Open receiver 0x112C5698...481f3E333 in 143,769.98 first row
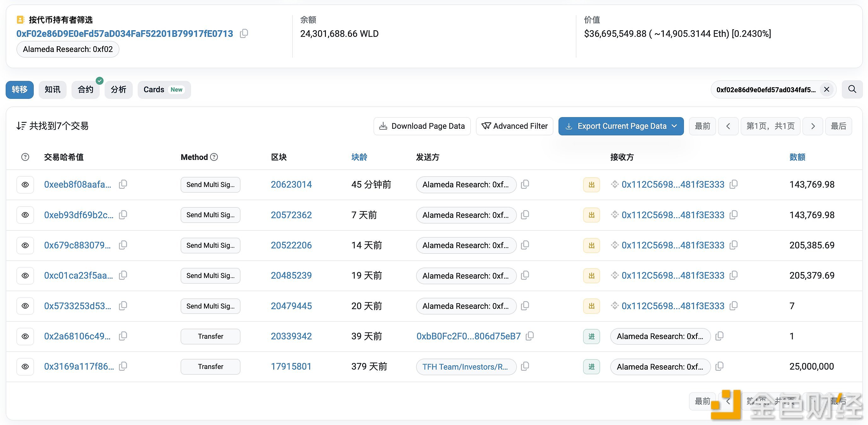The height and width of the screenshot is (425, 868). coord(673,184)
